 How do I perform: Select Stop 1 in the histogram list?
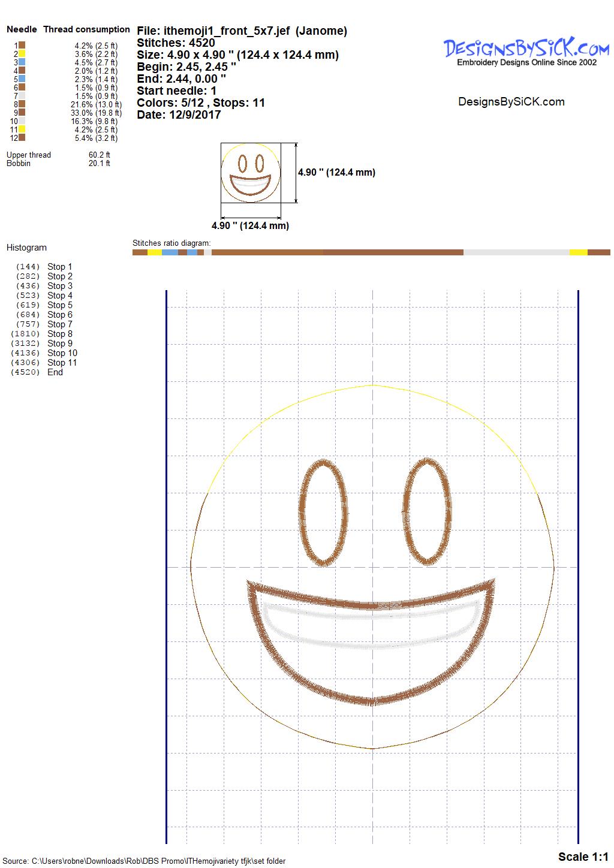(x=59, y=267)
